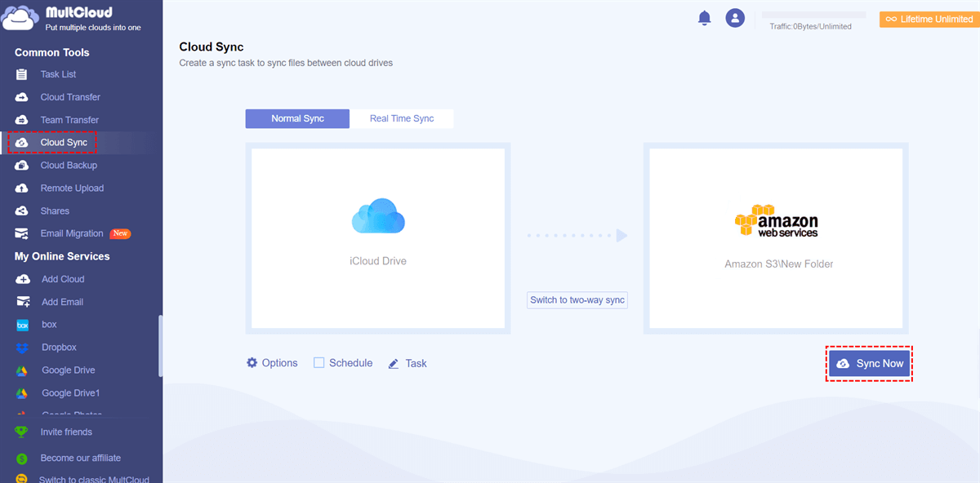The image size is (980, 483).
Task: Click the Schedule label text
Action: [350, 363]
